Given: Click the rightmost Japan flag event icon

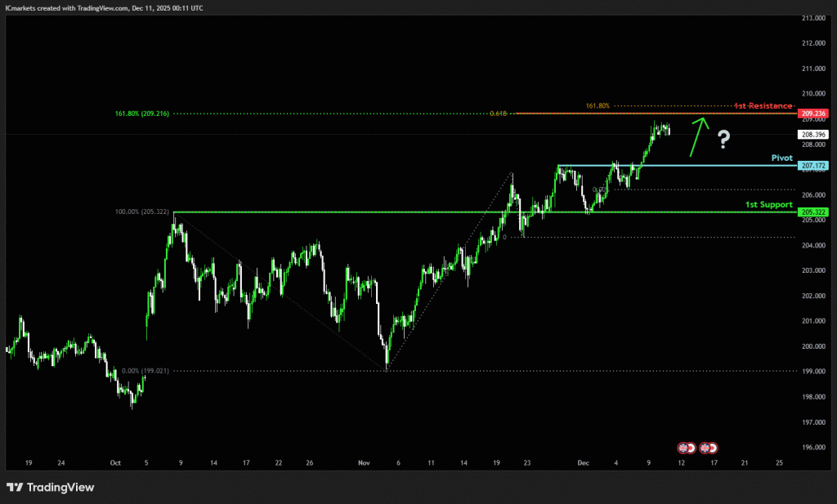Looking at the screenshot, I should (713, 448).
